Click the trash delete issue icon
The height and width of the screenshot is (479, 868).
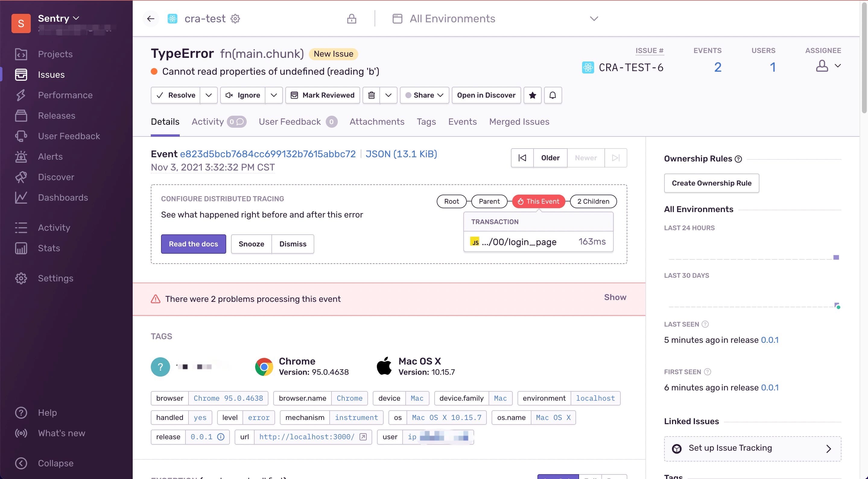click(371, 95)
